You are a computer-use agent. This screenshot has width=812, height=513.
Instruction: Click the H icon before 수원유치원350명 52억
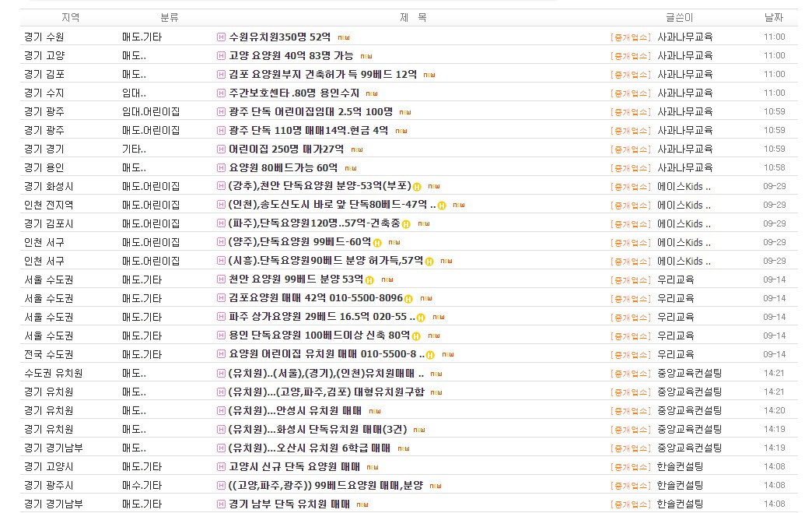point(221,37)
